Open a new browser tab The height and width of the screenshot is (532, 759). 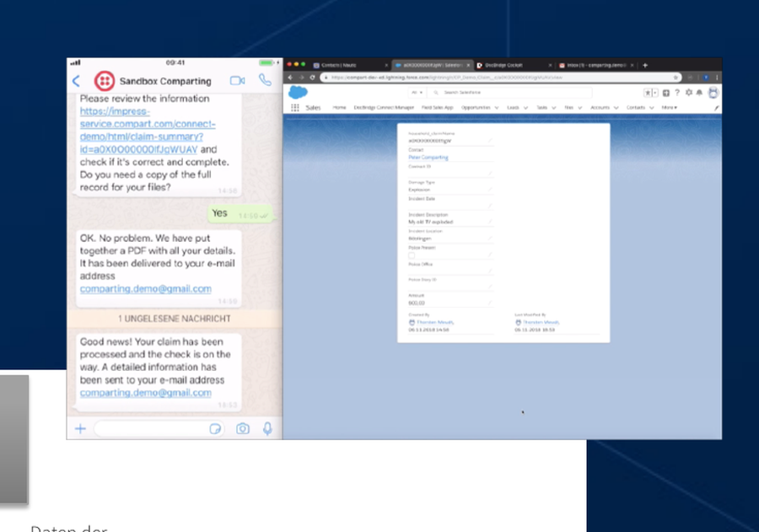(645, 65)
